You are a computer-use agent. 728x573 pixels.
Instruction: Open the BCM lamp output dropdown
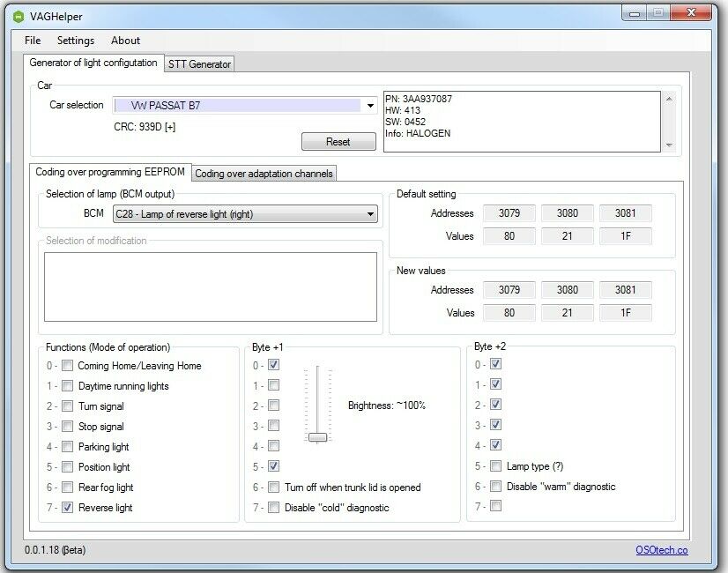tap(369, 214)
